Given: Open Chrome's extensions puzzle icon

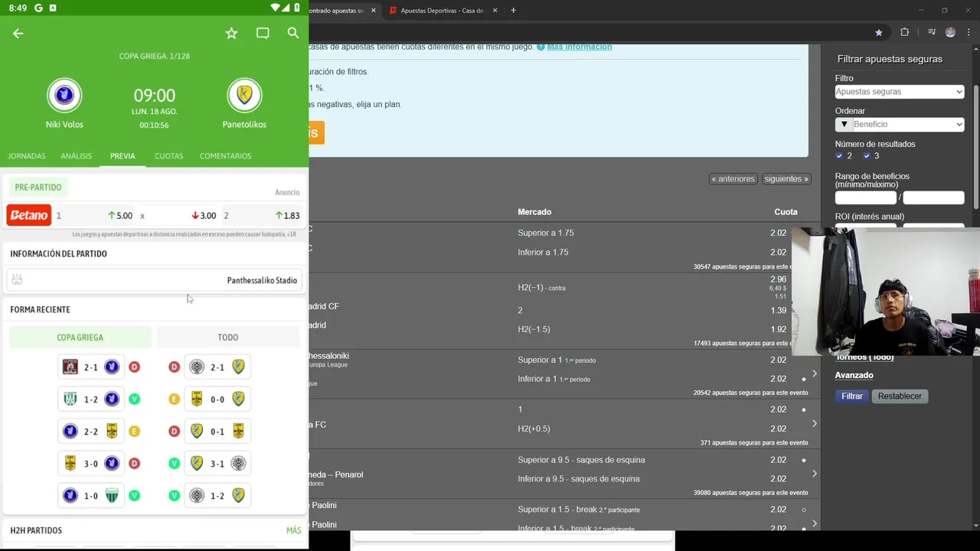Looking at the screenshot, I should tap(904, 32).
